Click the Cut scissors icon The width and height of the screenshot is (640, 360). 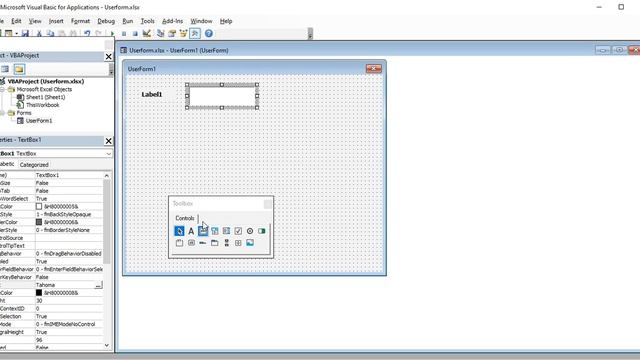tap(39, 33)
